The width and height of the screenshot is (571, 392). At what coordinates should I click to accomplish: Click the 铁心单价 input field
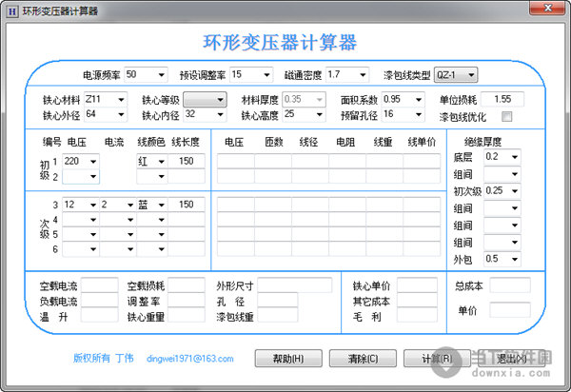(417, 284)
